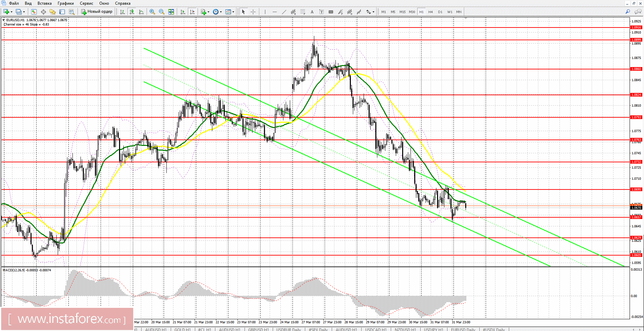Viewport: 644px width, 331px height.
Task: Click the MACD(12,26,9) indicator label
Action: (x=27, y=270)
